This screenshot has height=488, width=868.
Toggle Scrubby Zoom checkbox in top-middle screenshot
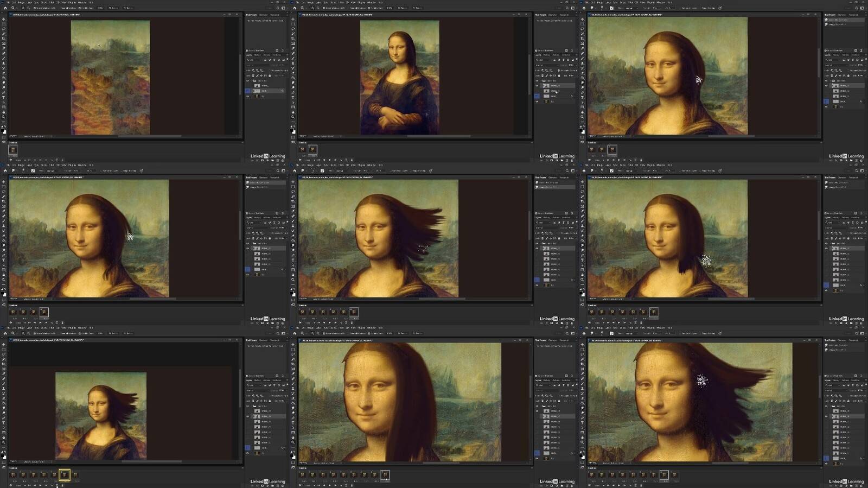pyautogui.click(x=369, y=8)
